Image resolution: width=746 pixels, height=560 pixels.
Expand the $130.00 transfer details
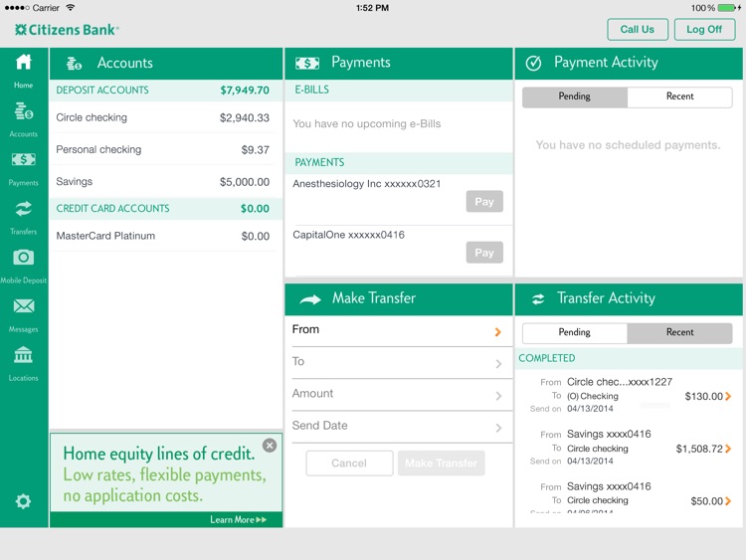coord(728,396)
